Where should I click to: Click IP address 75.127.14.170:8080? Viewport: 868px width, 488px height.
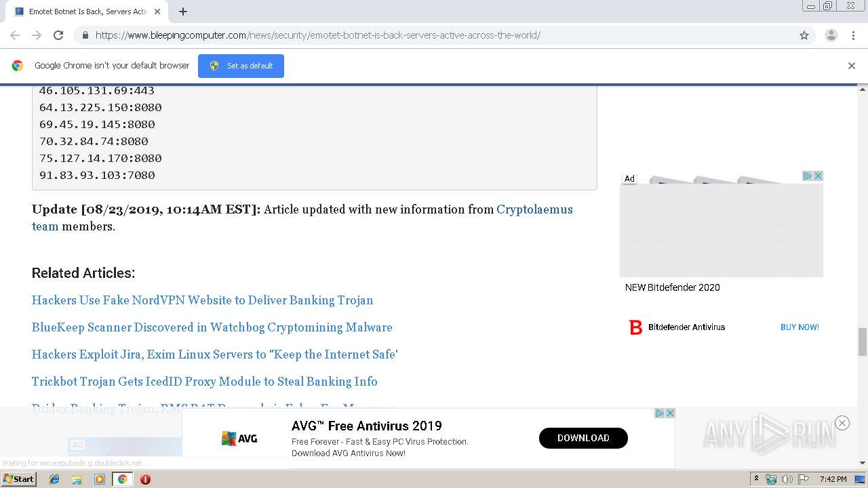(x=100, y=159)
